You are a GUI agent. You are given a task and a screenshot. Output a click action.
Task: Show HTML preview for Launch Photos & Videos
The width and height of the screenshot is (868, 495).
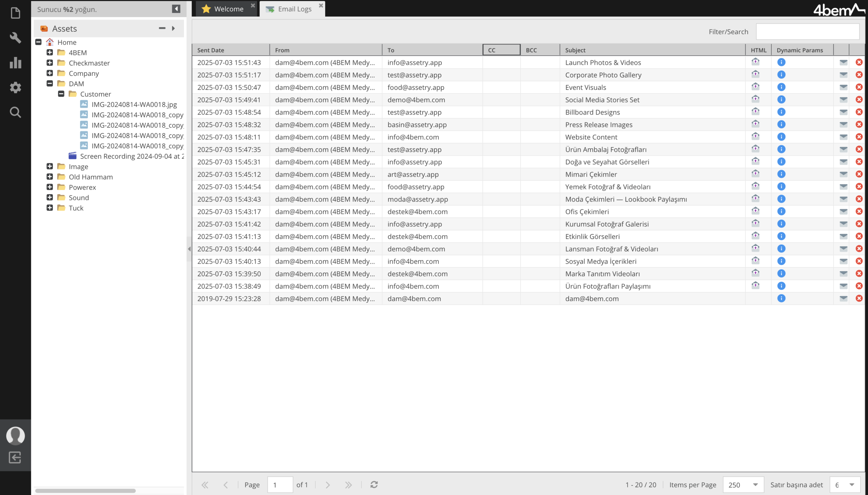click(755, 62)
